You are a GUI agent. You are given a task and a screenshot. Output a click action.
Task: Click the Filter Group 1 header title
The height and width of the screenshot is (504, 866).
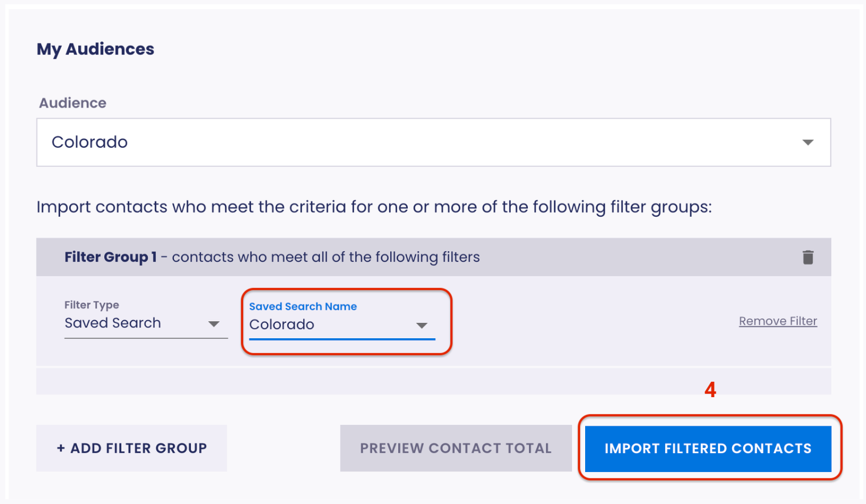110,257
